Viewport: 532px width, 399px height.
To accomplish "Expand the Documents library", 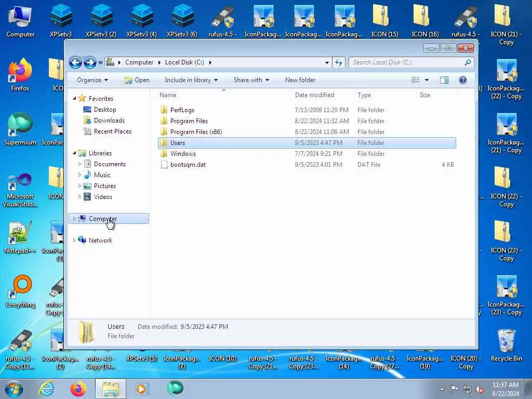I will 79,164.
